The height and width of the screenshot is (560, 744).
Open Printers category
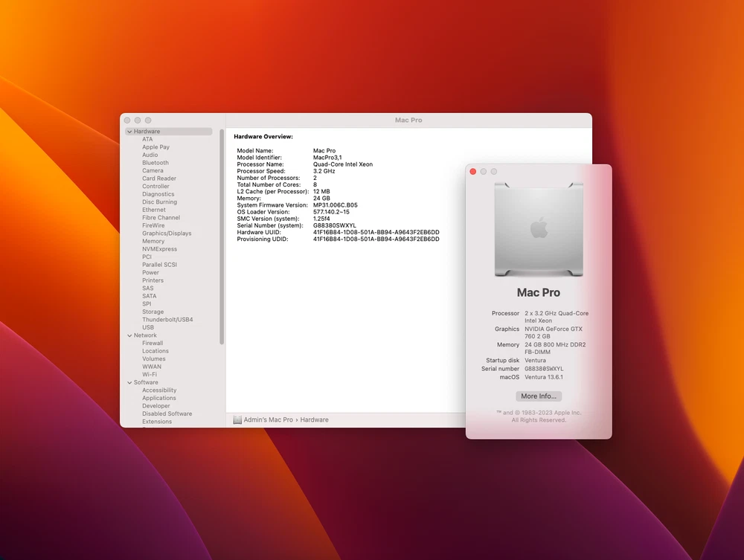click(153, 280)
